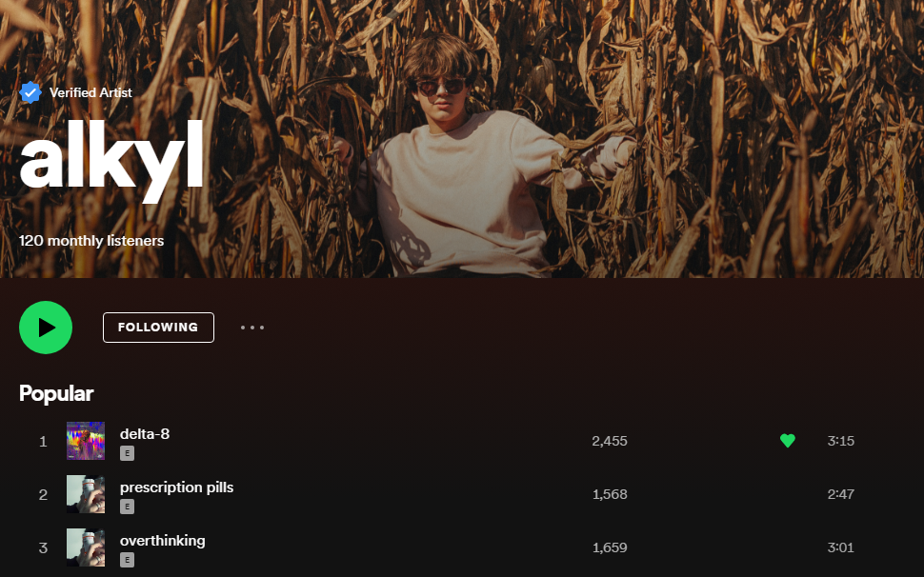Click track number 3 to play overthinking
Viewport: 924px width, 577px height.
tap(43, 548)
